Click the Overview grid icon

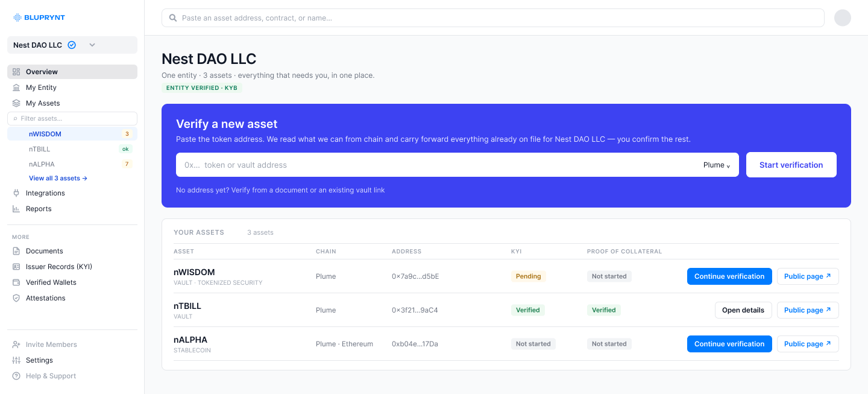click(16, 72)
